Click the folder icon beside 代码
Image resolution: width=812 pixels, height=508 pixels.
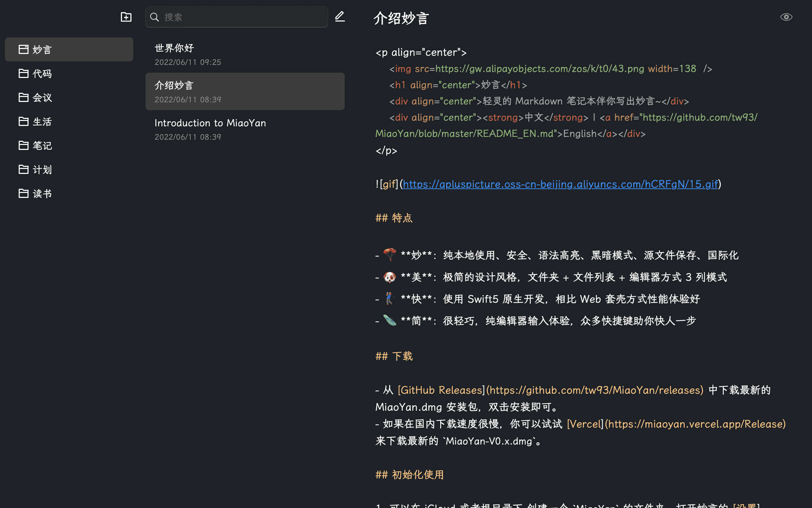click(23, 73)
